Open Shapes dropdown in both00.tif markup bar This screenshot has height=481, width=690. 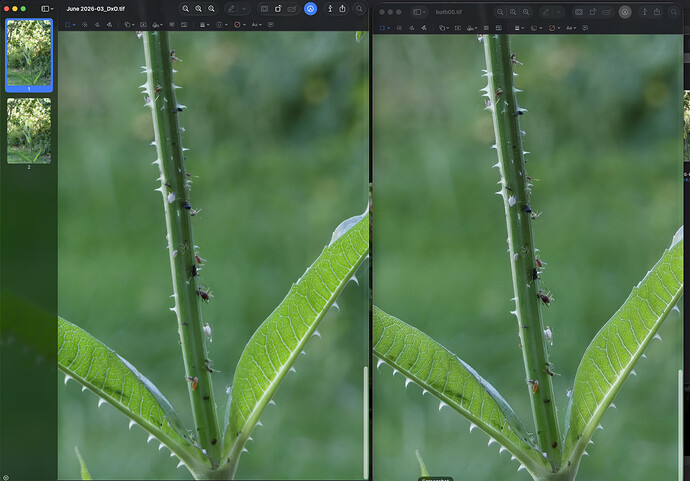coord(444,28)
